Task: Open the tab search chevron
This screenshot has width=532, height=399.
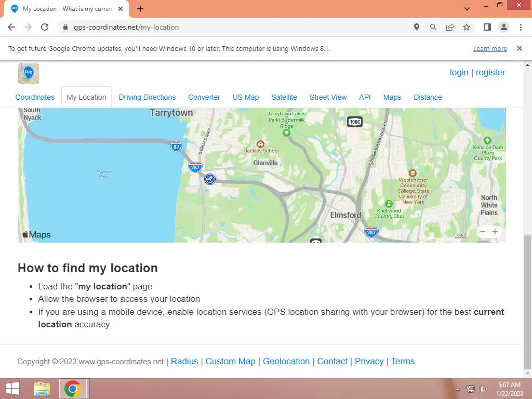Action: tap(467, 9)
